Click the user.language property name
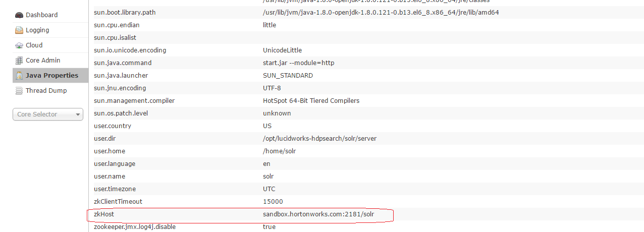The width and height of the screenshot is (644, 232). [x=115, y=164]
